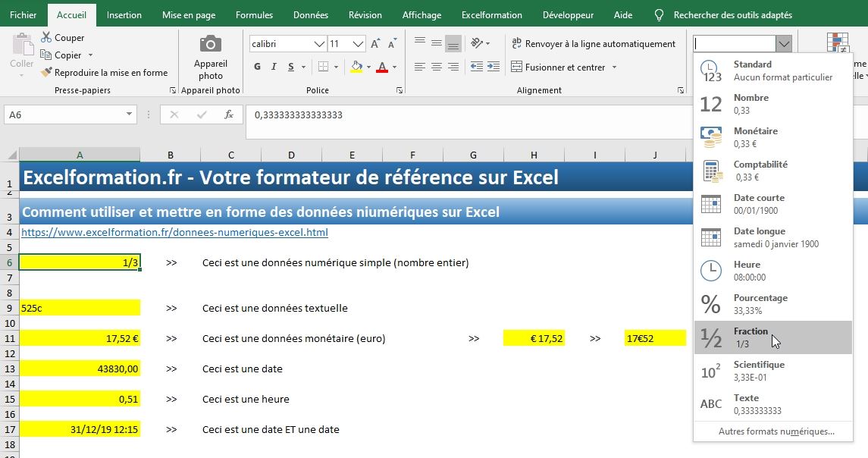868x458 pixels.
Task: Click the yellow fill color button
Action: 357,67
